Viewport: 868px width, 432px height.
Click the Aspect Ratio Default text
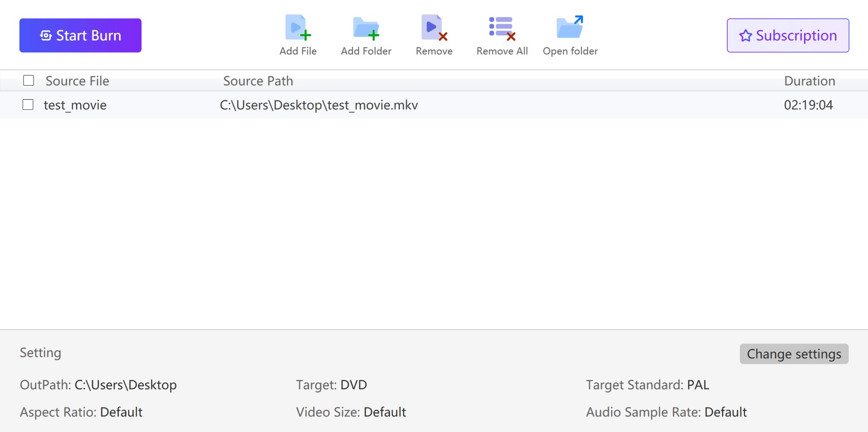(x=81, y=412)
